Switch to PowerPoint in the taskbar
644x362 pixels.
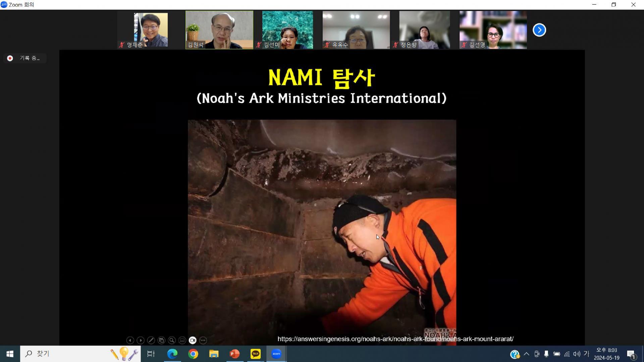pyautogui.click(x=235, y=354)
